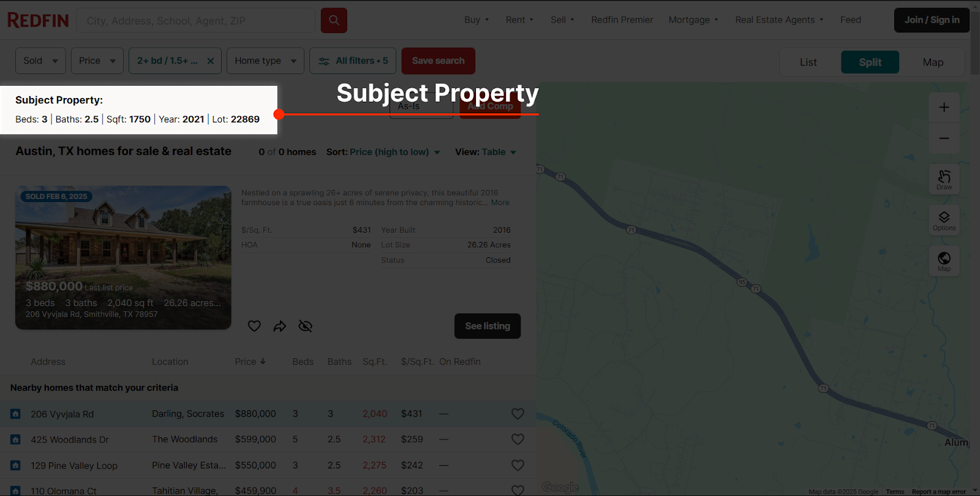This screenshot has height=496, width=980.
Task: Click the Redfin logo
Action: coord(38,20)
